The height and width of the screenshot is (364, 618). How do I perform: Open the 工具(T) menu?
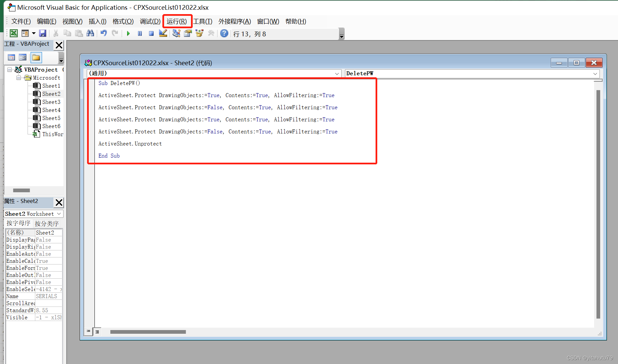tap(203, 22)
